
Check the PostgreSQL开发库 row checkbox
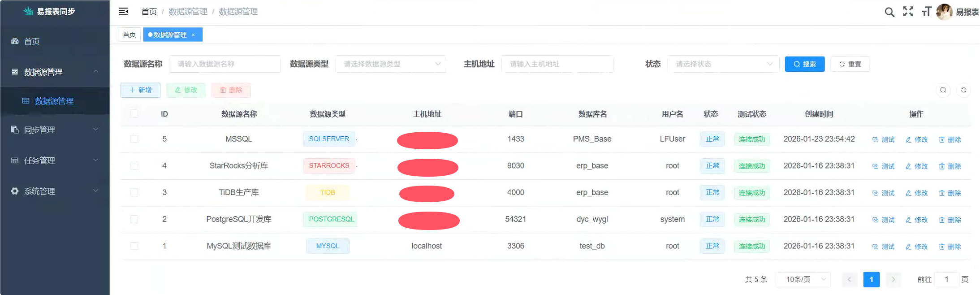tap(134, 219)
